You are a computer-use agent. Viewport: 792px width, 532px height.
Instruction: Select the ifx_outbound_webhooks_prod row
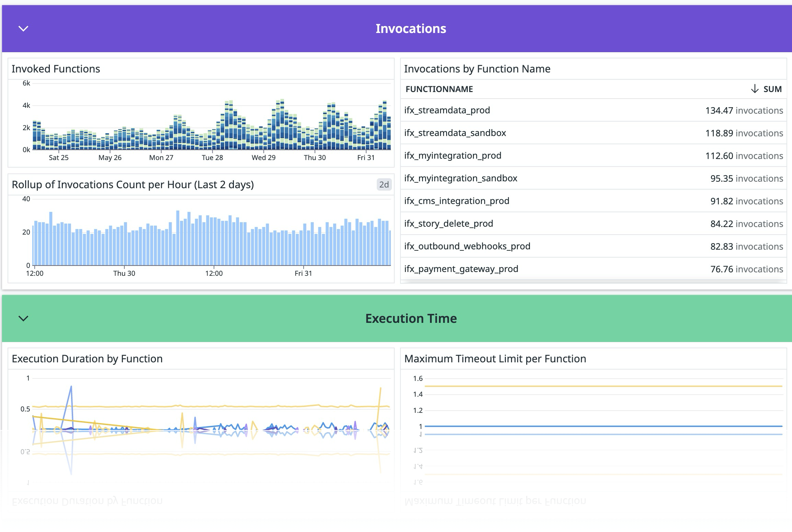[x=593, y=246]
